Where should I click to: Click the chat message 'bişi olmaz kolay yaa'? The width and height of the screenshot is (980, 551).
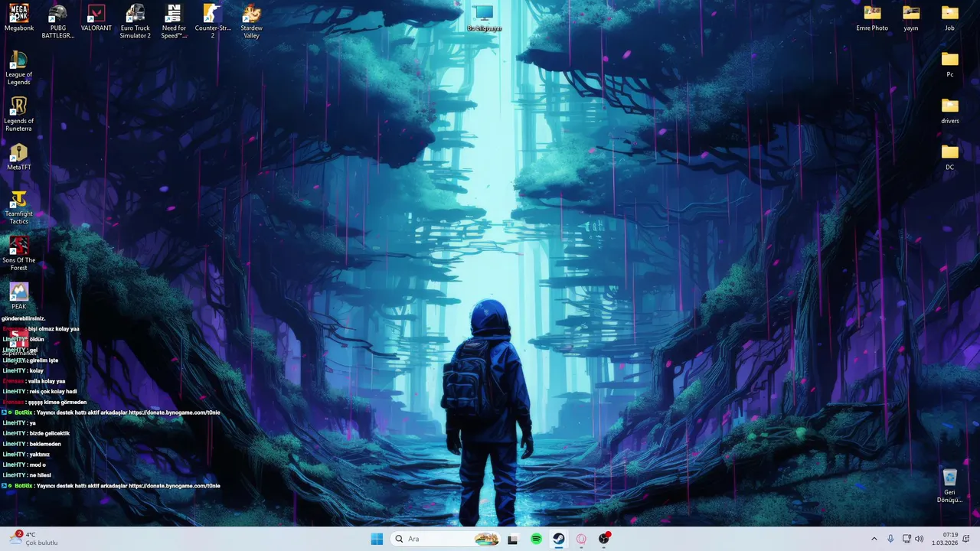(x=54, y=329)
